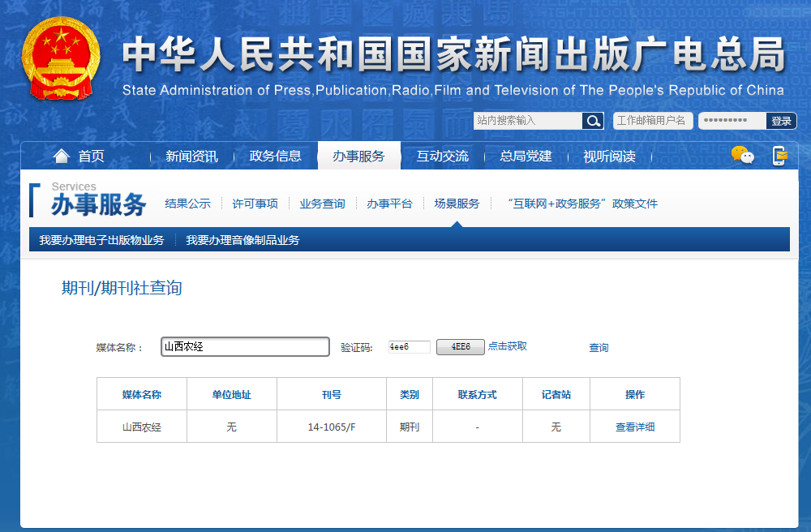Select the 办事服务 tab
This screenshot has height=532, width=811.
click(359, 156)
